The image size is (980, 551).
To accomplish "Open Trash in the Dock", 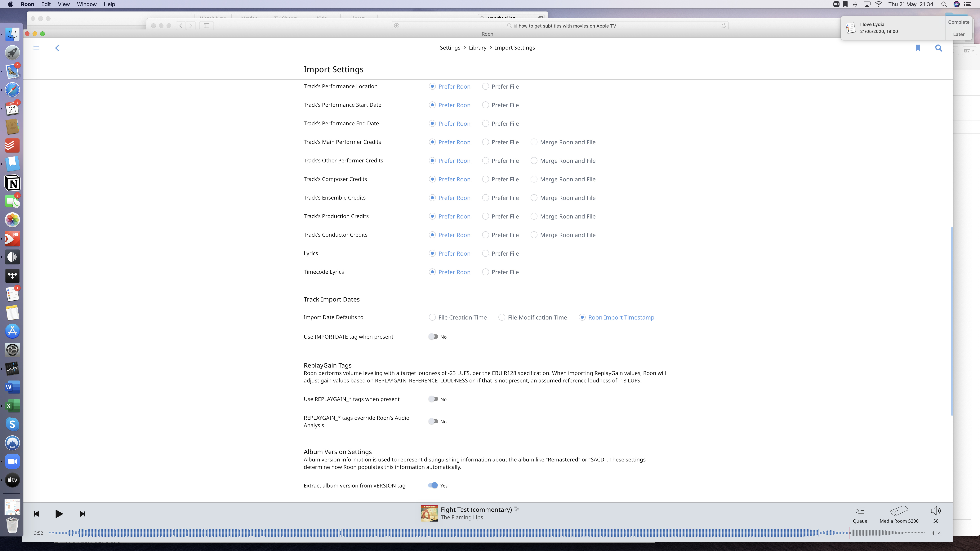I will [12, 525].
